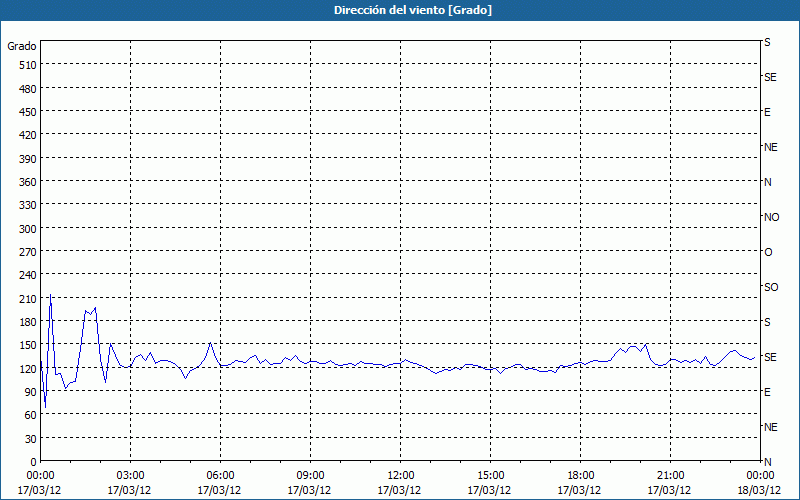Select the 'NE' compass label near the 390 line
This screenshot has height=500, width=800.
771,147
